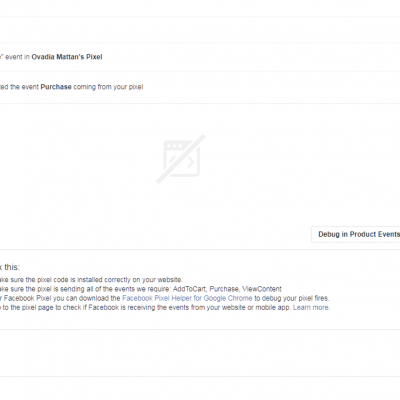400x400 pixels.
Task: Click the 'Facebook Pixel you can download the' text
Action: tap(62, 298)
